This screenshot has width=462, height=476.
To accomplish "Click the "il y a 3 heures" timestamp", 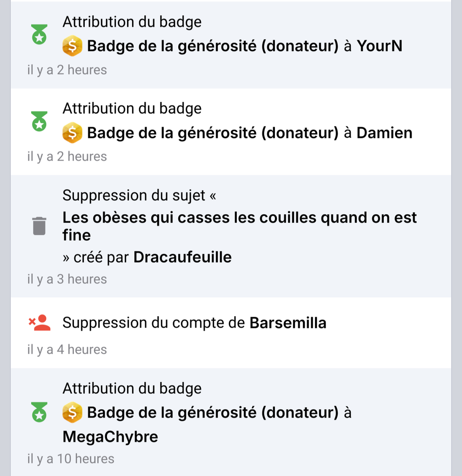I will (67, 279).
